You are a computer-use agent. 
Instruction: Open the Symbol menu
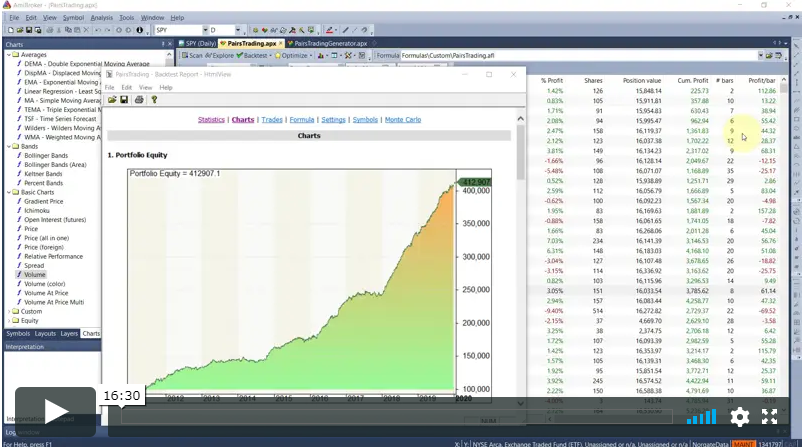pos(73,17)
